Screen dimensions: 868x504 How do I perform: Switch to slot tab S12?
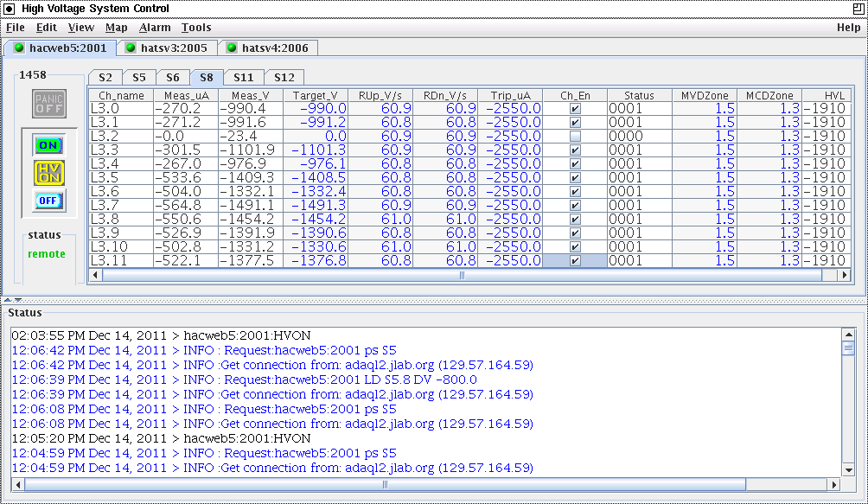[x=284, y=78]
